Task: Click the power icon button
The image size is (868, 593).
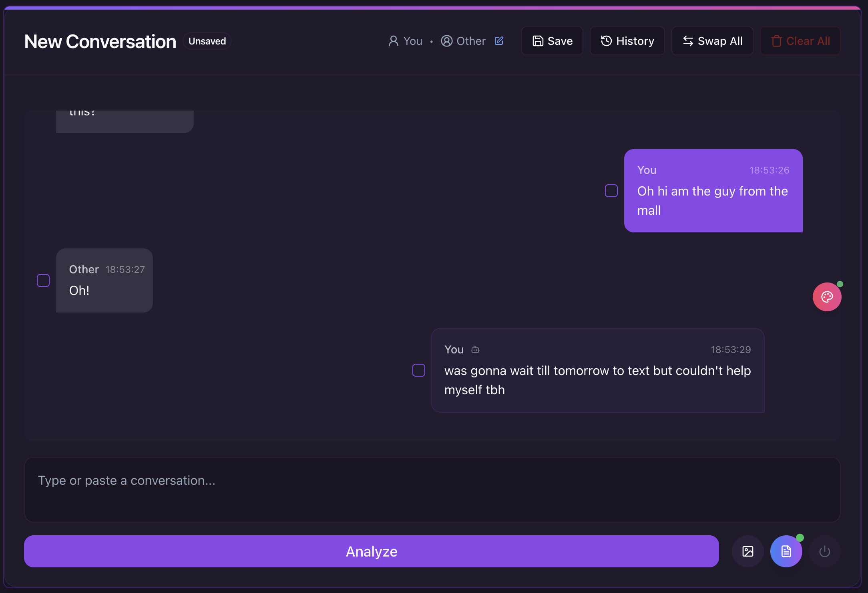Action: point(824,551)
